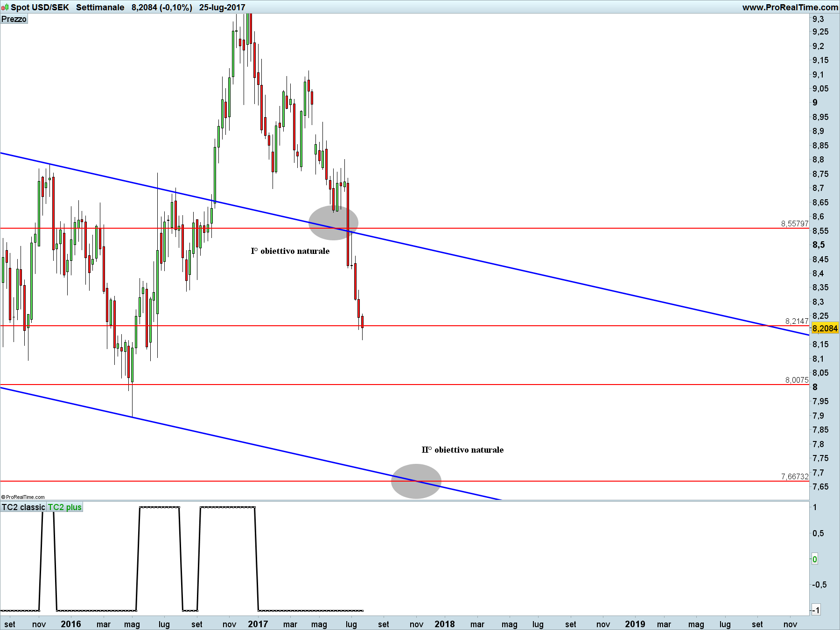This screenshot has width=840, height=630.
Task: Select the I° obiettivo naturale annotation
Action: coord(290,251)
